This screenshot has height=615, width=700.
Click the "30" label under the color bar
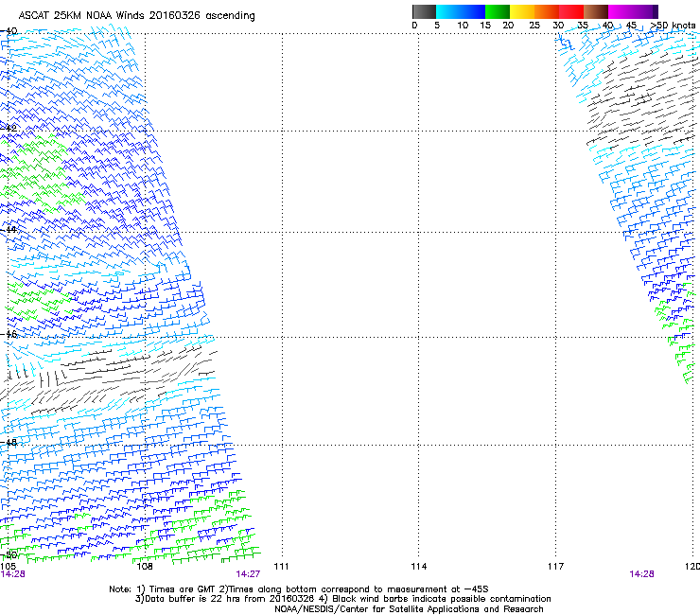[x=558, y=26]
